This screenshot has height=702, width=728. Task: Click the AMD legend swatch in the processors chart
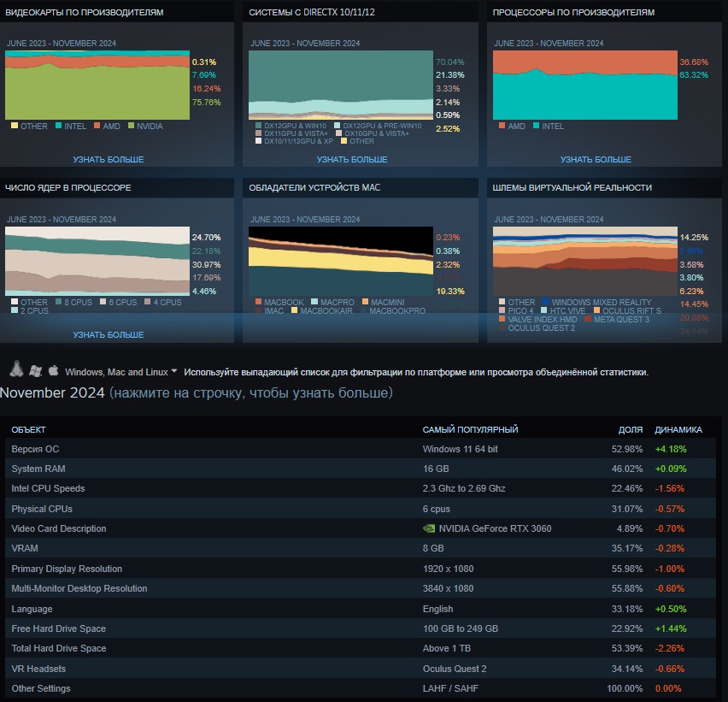point(501,127)
